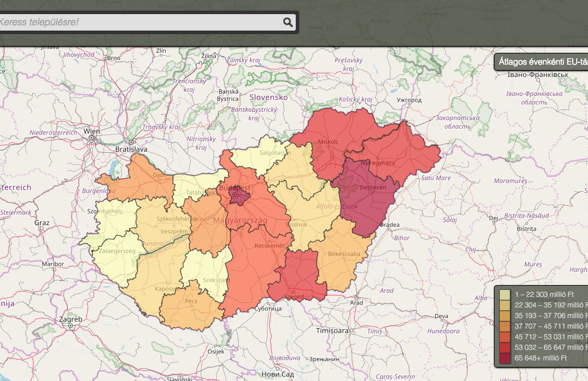Click the 22 304 – 35 192 legend swatch
588x381 pixels.
[505, 305]
